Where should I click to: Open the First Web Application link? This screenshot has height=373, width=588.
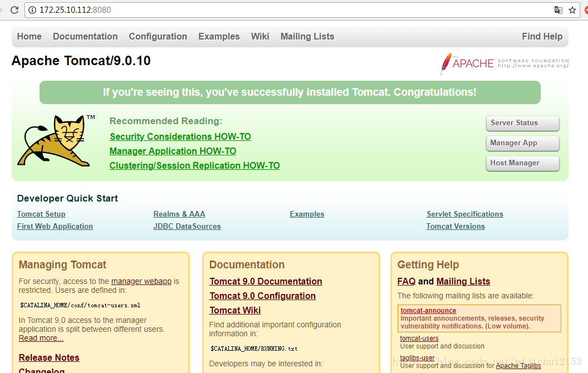click(55, 227)
